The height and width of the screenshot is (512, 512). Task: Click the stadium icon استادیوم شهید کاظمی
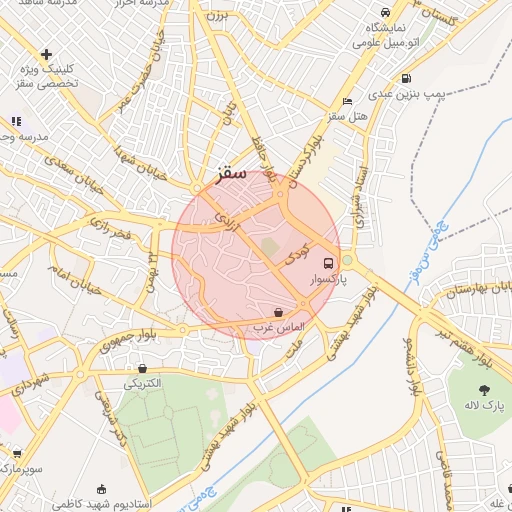click(101, 490)
